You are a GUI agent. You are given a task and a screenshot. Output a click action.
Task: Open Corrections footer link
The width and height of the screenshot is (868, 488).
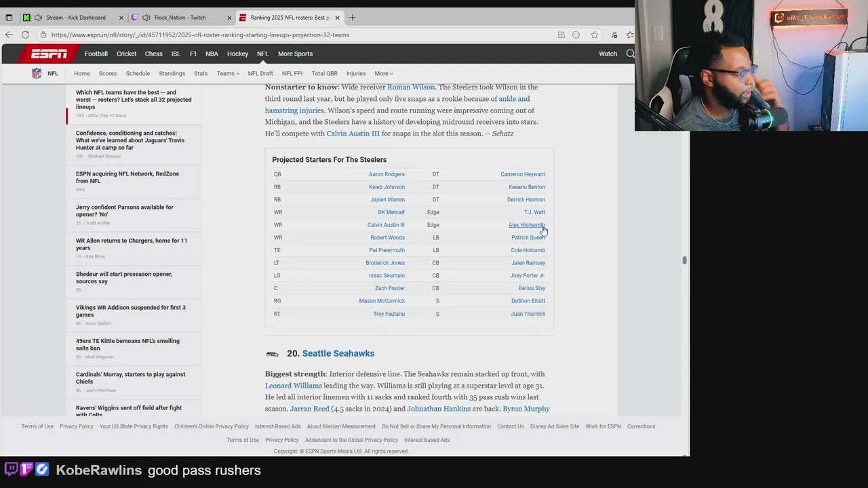641,426
